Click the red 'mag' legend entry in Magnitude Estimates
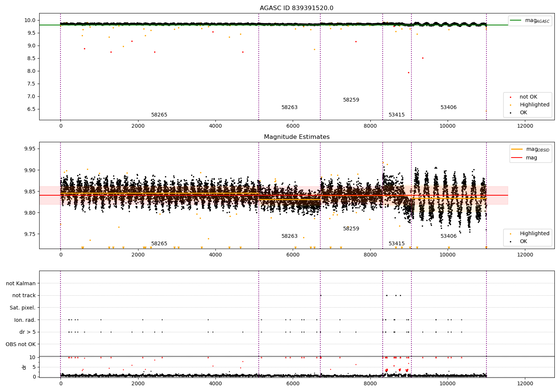 click(524, 158)
